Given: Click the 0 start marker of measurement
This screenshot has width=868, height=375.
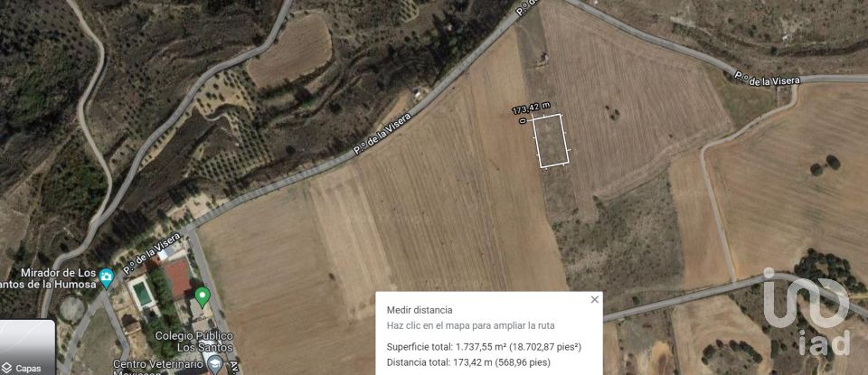Looking at the screenshot, I should (523, 120).
